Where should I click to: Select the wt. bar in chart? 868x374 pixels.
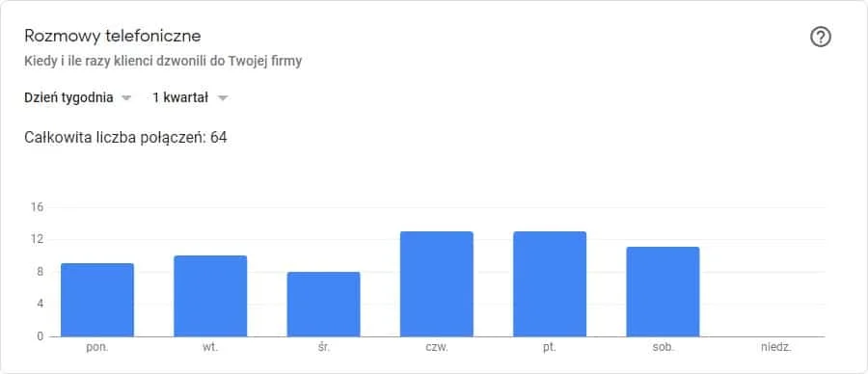[210, 296]
